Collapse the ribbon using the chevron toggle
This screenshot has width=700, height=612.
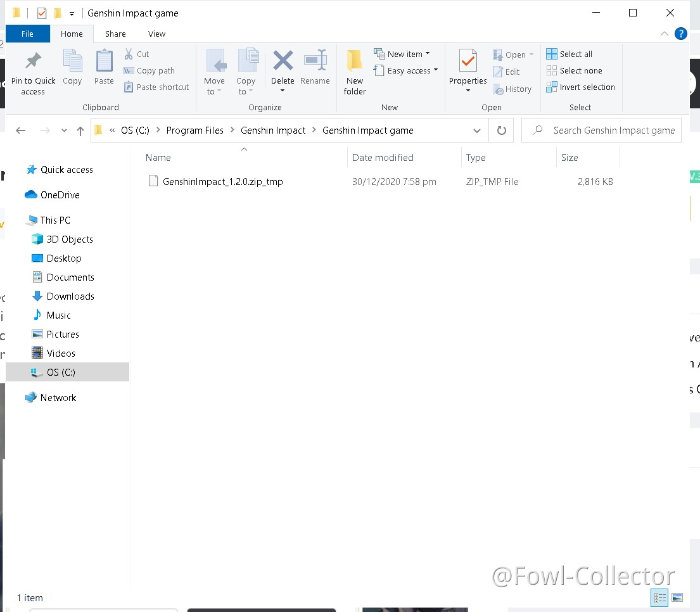pyautogui.click(x=665, y=34)
